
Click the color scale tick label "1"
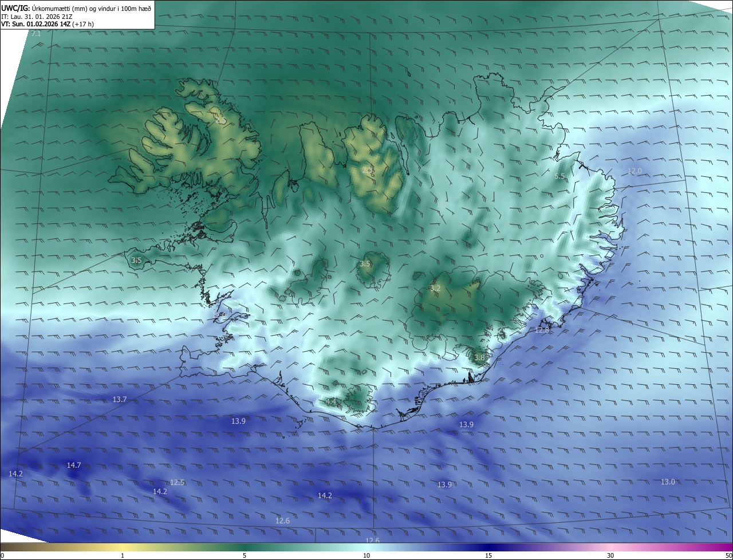point(123,555)
